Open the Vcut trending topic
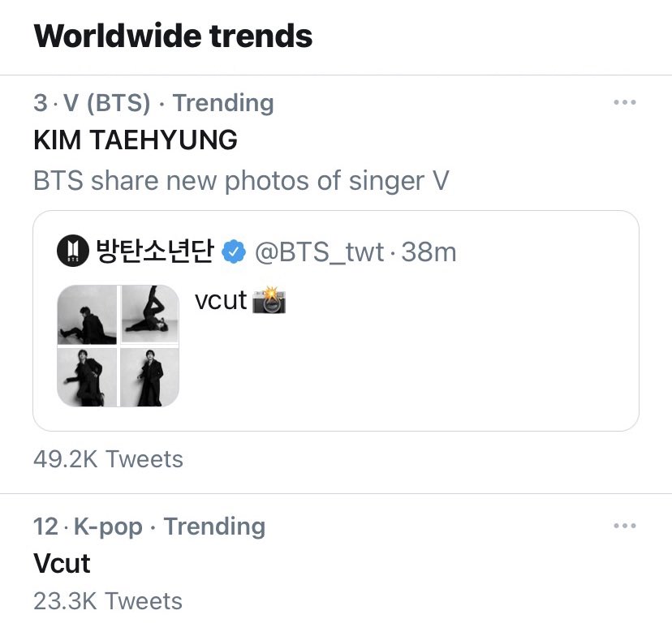Image resolution: width=672 pixels, height=632 pixels. point(62,563)
